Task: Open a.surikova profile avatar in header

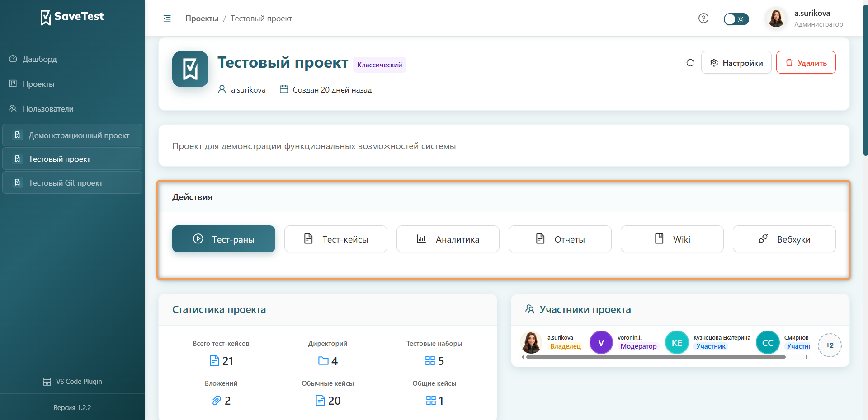Action: coord(776,19)
